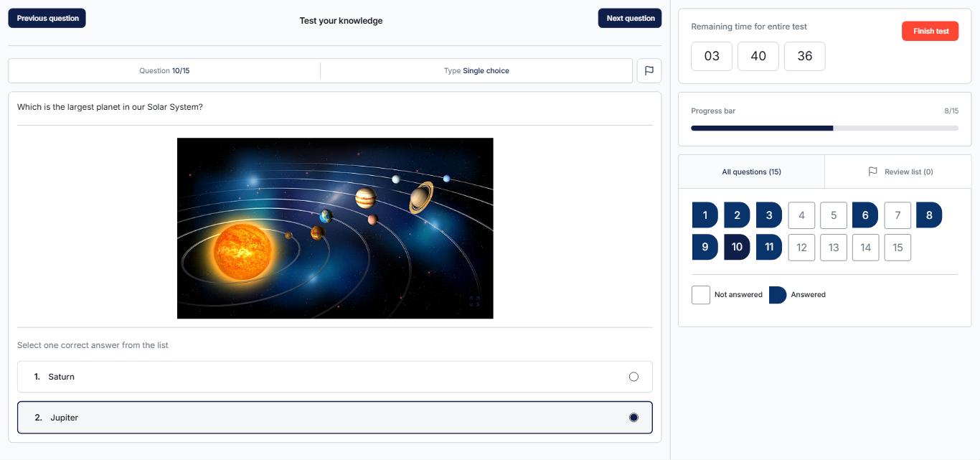Image resolution: width=980 pixels, height=460 pixels.
Task: Open answered question 6 tile
Action: pos(865,215)
